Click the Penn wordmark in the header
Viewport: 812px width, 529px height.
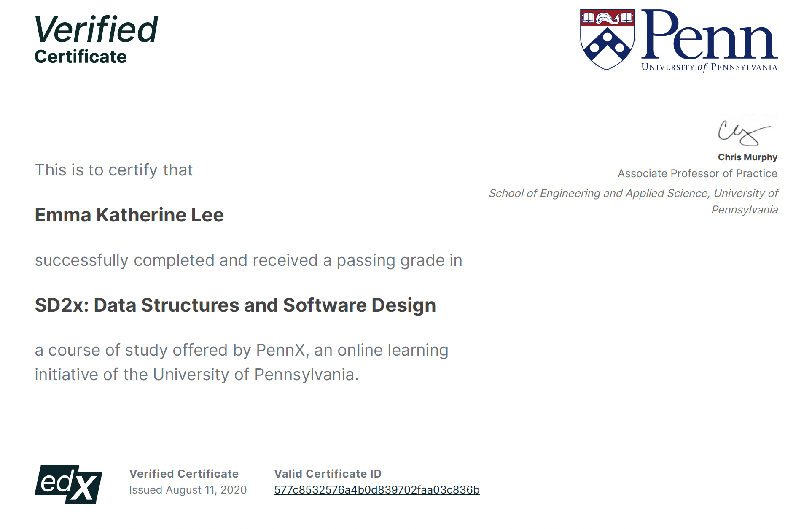[x=709, y=35]
